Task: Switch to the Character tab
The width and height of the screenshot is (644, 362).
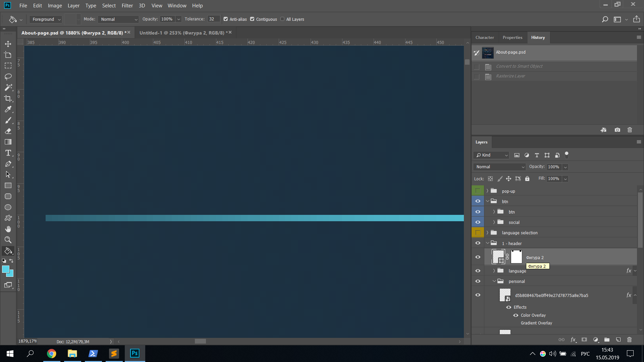Action: (x=485, y=38)
